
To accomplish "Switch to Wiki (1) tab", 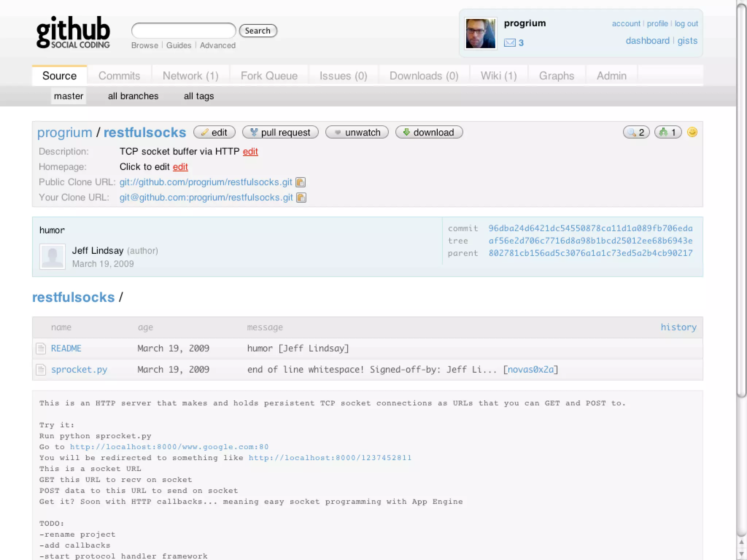I will (x=499, y=75).
